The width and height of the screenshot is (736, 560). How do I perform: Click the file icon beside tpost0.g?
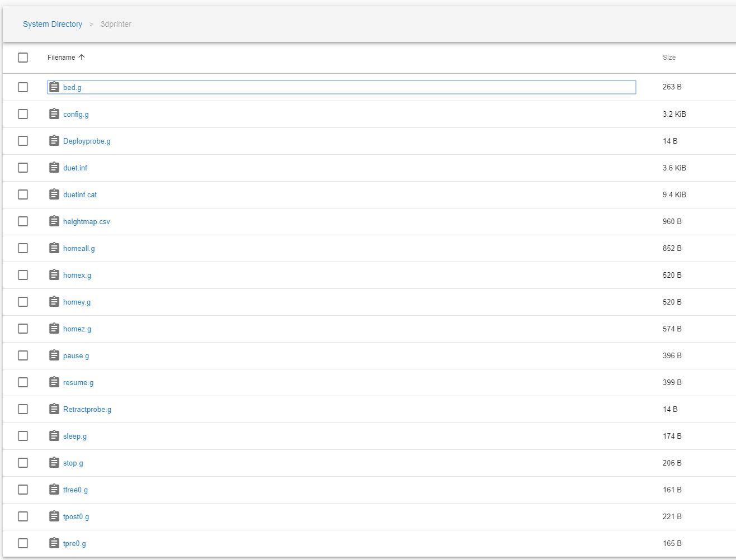[x=54, y=516]
